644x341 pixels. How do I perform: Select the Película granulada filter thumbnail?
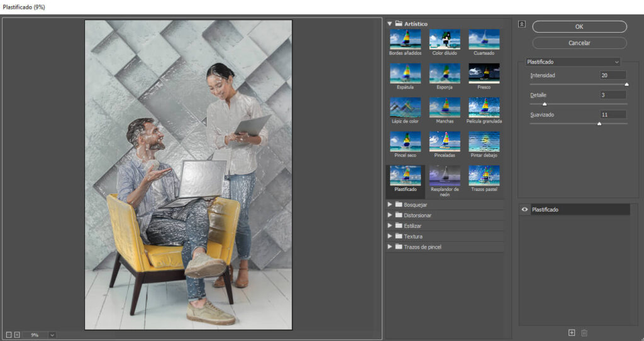[x=484, y=107]
